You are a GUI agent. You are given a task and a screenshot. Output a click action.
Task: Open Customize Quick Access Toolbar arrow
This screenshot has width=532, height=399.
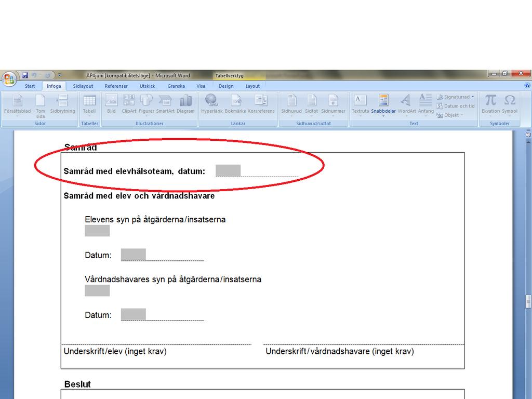coord(60,75)
